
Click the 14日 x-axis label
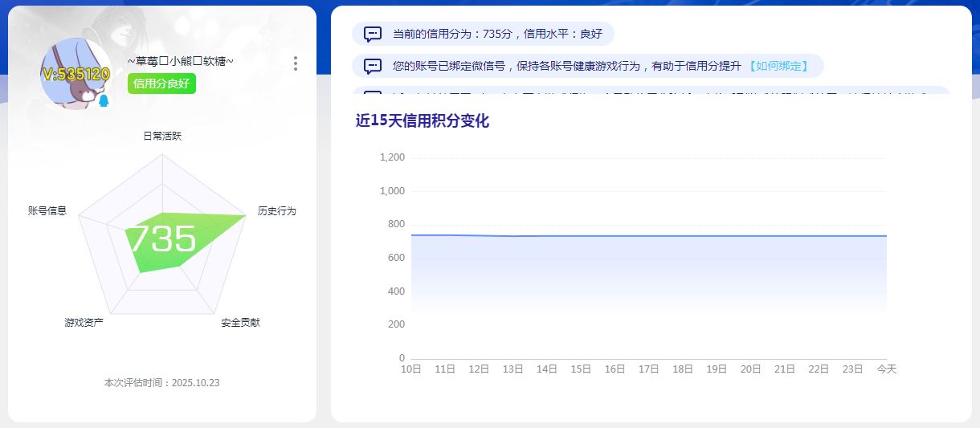point(547,369)
